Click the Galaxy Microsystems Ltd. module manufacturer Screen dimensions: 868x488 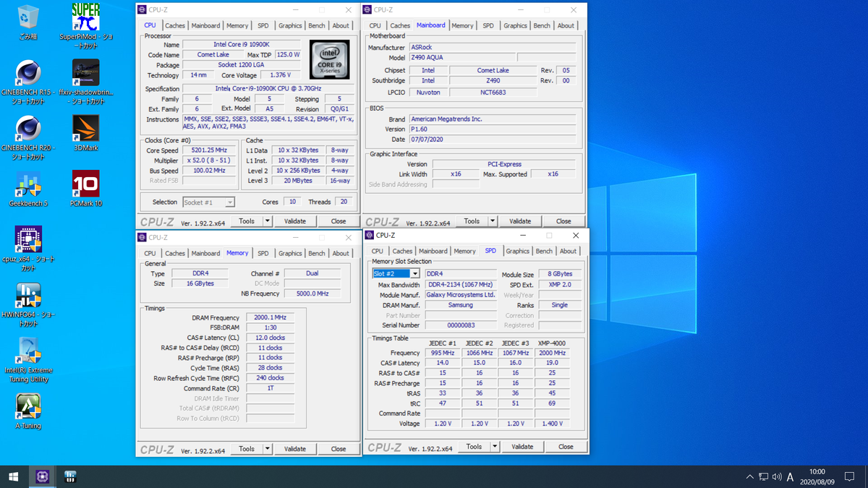(x=461, y=295)
